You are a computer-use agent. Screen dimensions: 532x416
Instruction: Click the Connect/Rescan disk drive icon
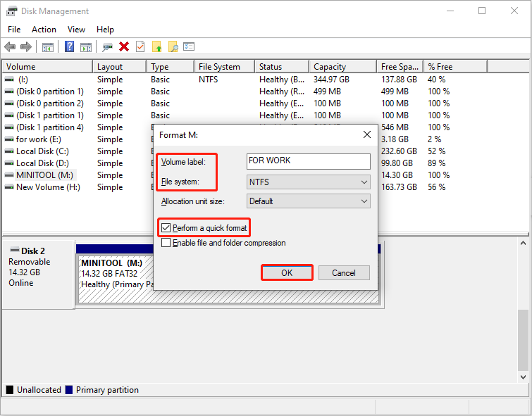coord(108,46)
